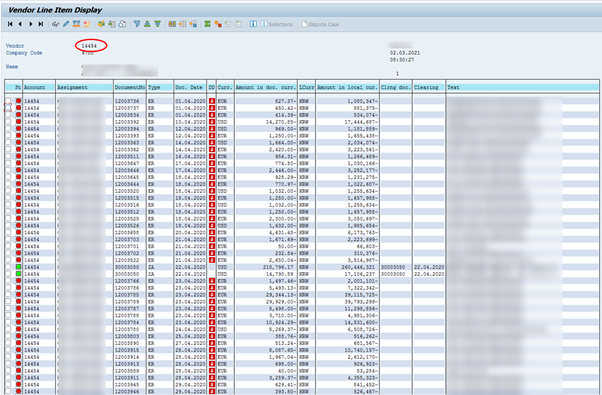Viewport: 602px width, 395px height.
Task: Click the date 02.03.2021 in header
Action: click(x=405, y=53)
